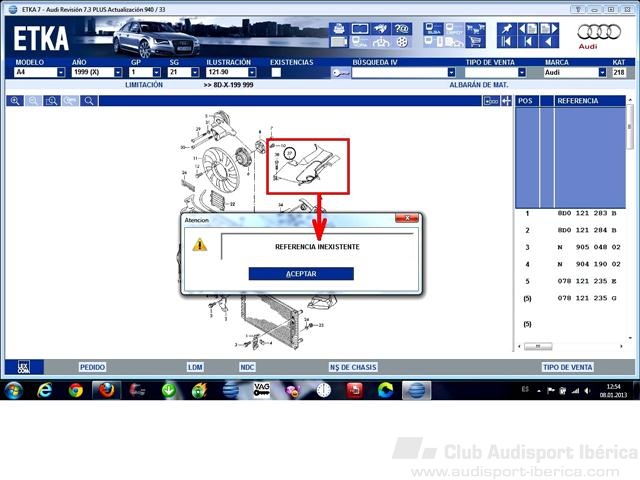Click the LEX COM icon in the bottom bar
The image size is (640, 480).
[24, 367]
